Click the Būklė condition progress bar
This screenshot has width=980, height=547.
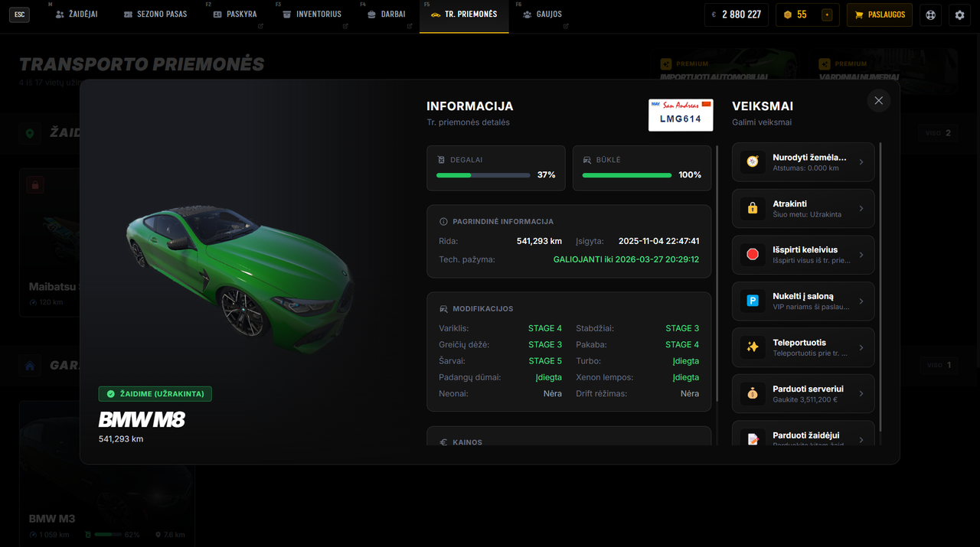[x=627, y=175]
